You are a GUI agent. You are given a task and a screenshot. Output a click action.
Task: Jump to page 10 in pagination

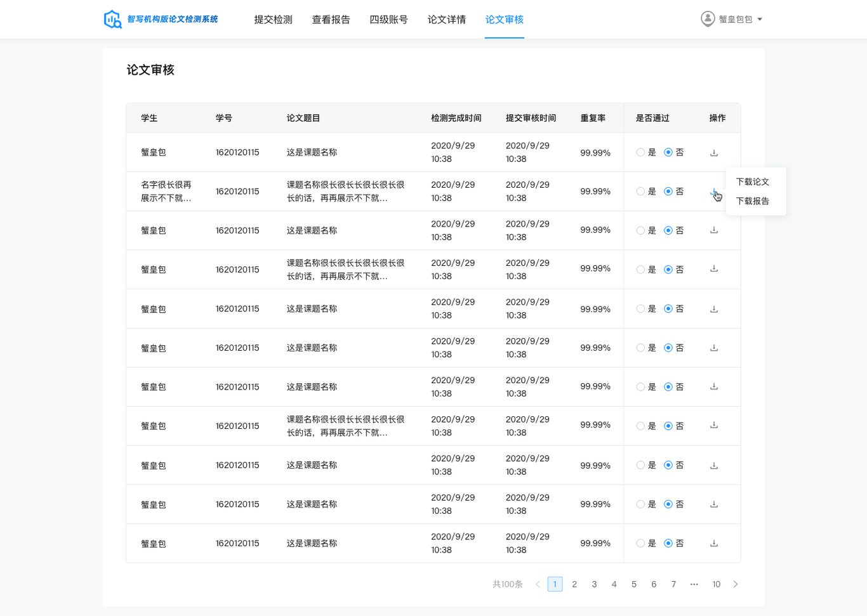[716, 584]
